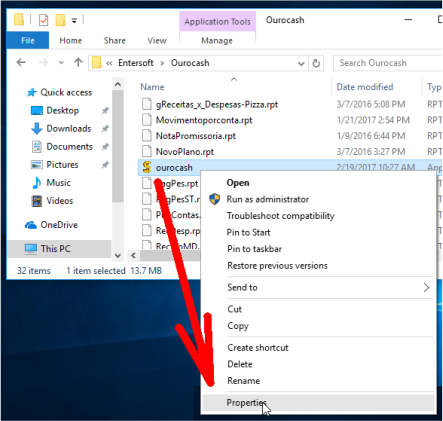
Task: Open the File ribbon tab
Action: [x=28, y=40]
